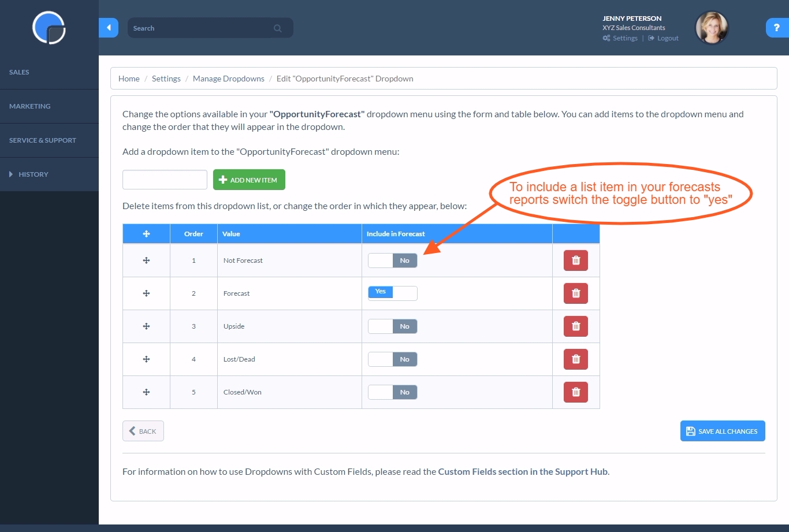
Task: Click the Save All Changes button
Action: click(x=723, y=431)
